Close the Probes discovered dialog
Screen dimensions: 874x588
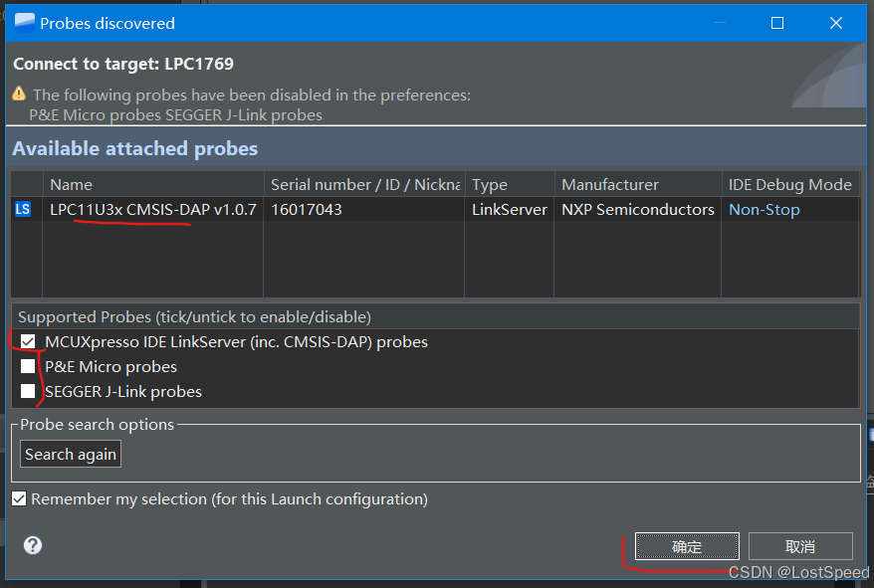pos(835,23)
